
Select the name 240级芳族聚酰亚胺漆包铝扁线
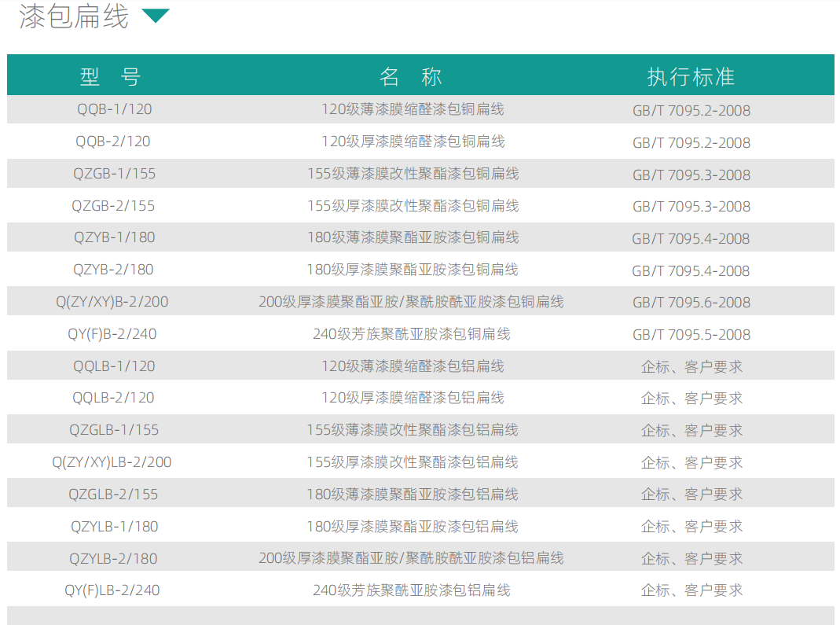point(411,590)
